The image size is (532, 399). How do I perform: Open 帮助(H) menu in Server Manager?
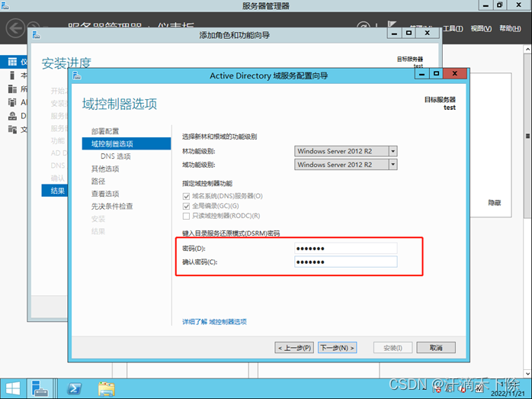(x=510, y=28)
